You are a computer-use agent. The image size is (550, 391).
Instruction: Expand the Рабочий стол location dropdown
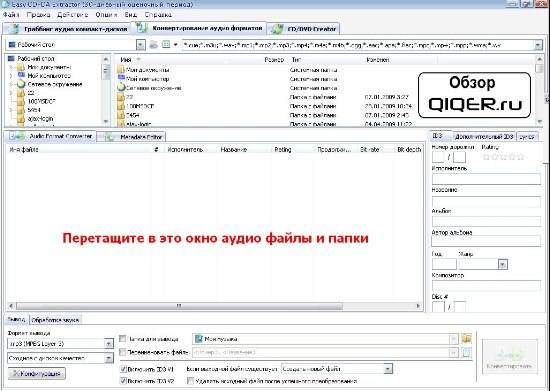pos(140,45)
